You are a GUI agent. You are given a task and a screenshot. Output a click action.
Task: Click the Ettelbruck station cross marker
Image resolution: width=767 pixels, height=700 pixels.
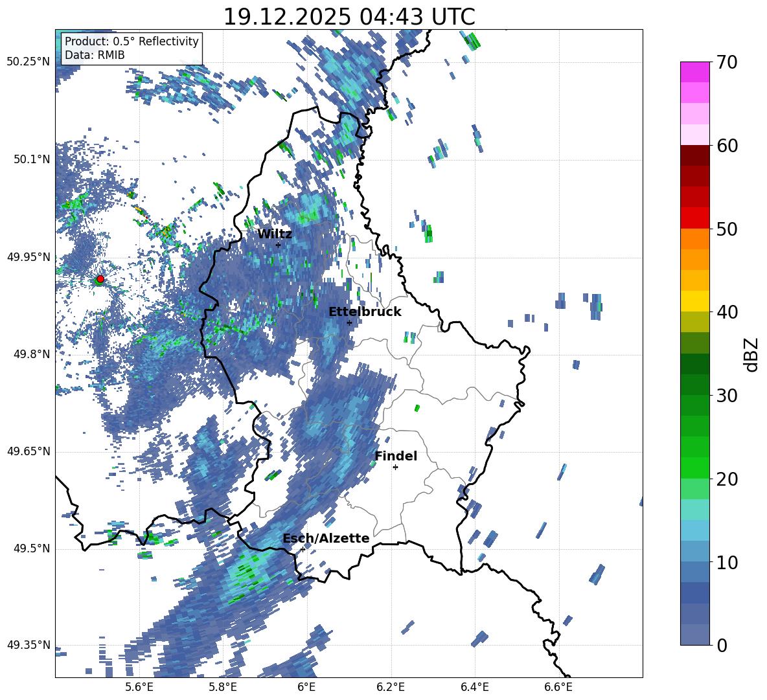tap(349, 322)
